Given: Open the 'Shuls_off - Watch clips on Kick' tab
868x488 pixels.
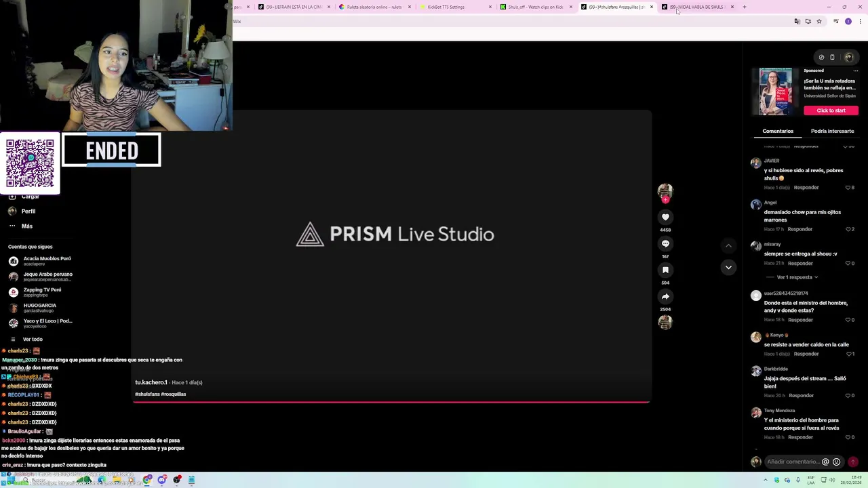Looking at the screenshot, I should coord(535,7).
